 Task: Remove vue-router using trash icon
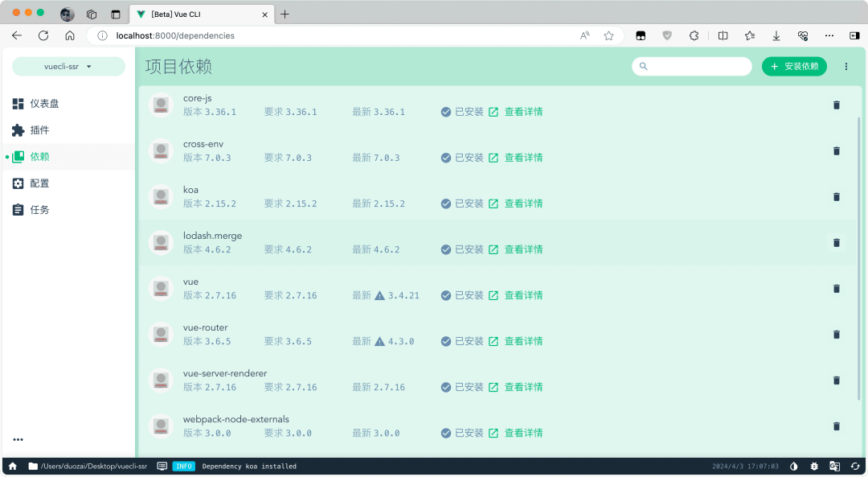(x=837, y=335)
